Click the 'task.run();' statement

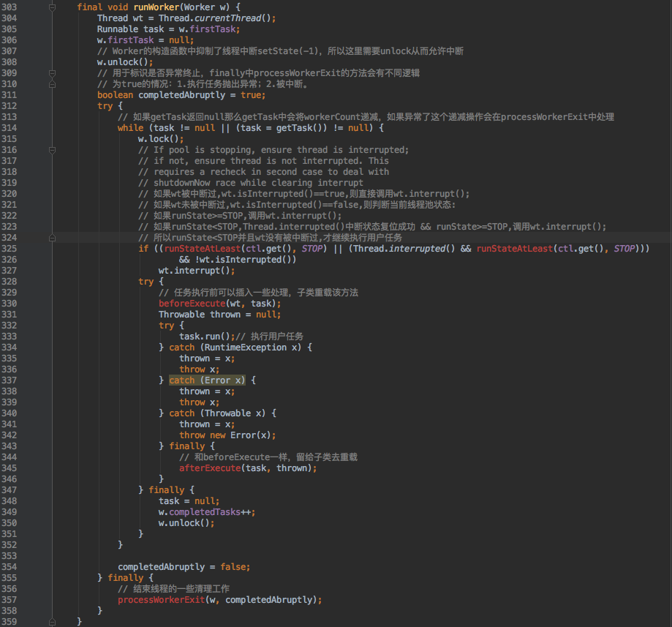tap(207, 337)
